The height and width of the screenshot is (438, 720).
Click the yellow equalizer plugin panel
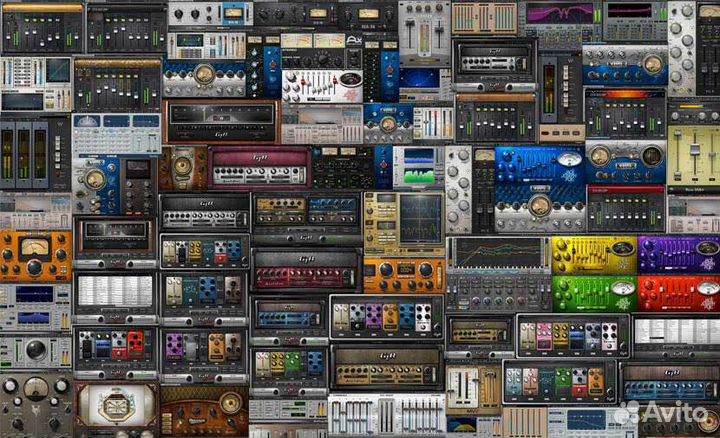pos(593,255)
